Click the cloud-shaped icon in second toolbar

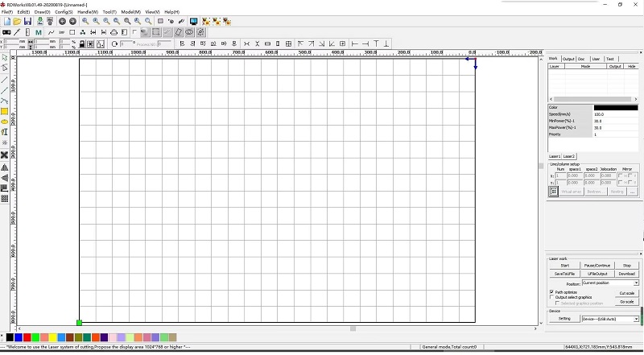click(x=114, y=32)
